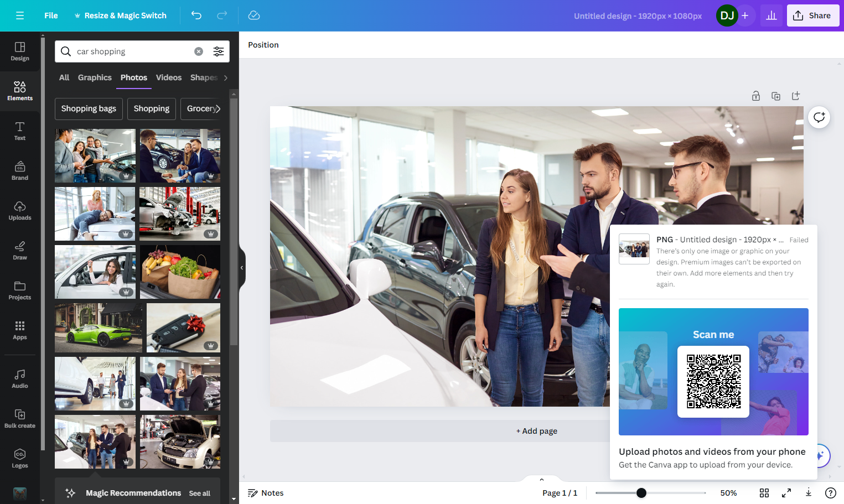Open the main hamburger menu

click(x=20, y=15)
